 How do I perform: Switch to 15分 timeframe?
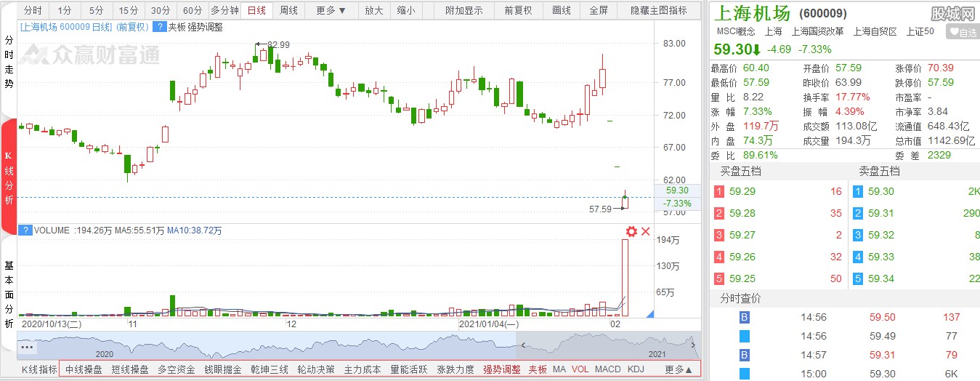[129, 11]
